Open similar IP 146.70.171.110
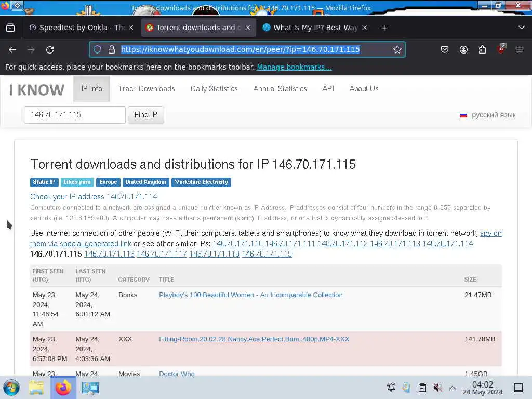This screenshot has width=532, height=399. [237, 244]
